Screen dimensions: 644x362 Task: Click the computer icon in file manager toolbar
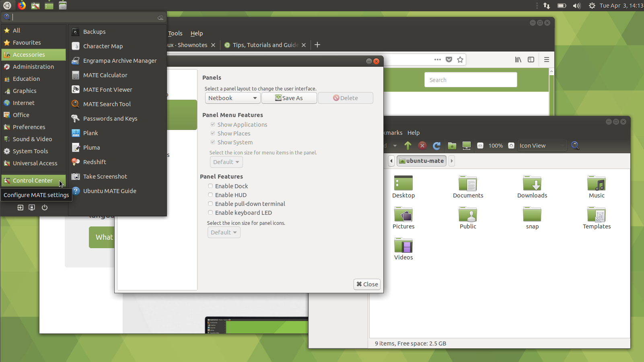[x=467, y=146]
